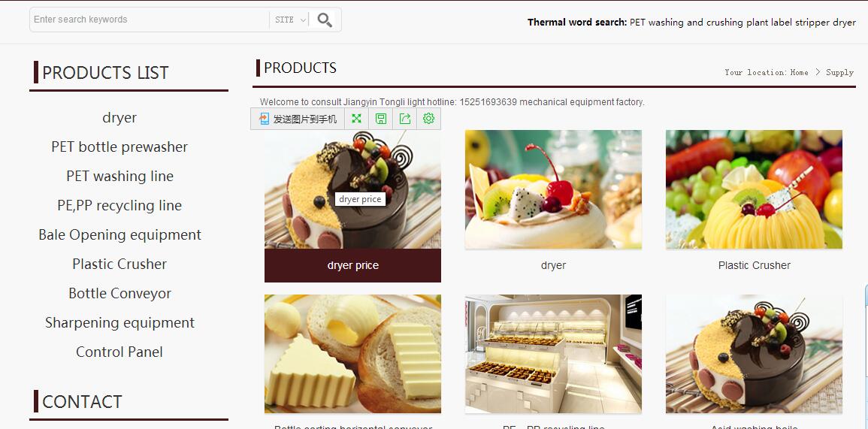Open Bale Opening equipment category
868x429 pixels.
click(x=119, y=234)
